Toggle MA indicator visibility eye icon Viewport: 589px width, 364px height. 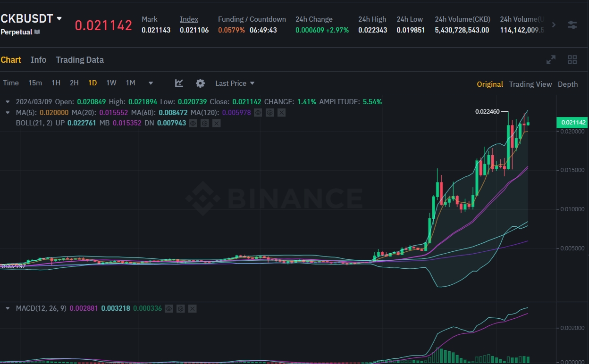pos(258,113)
